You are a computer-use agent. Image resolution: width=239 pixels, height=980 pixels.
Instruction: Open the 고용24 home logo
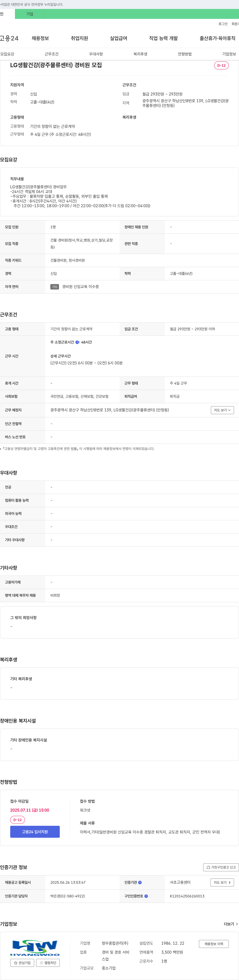9,38
